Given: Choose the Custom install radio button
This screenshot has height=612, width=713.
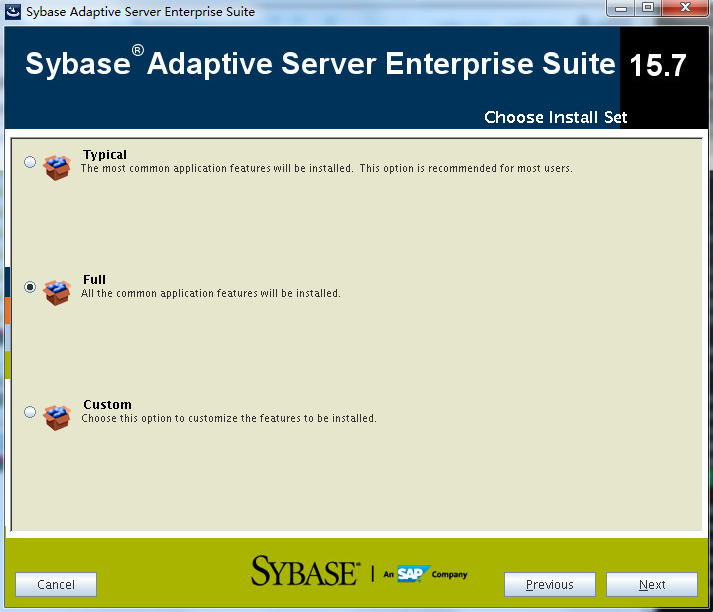Looking at the screenshot, I should 30,412.
